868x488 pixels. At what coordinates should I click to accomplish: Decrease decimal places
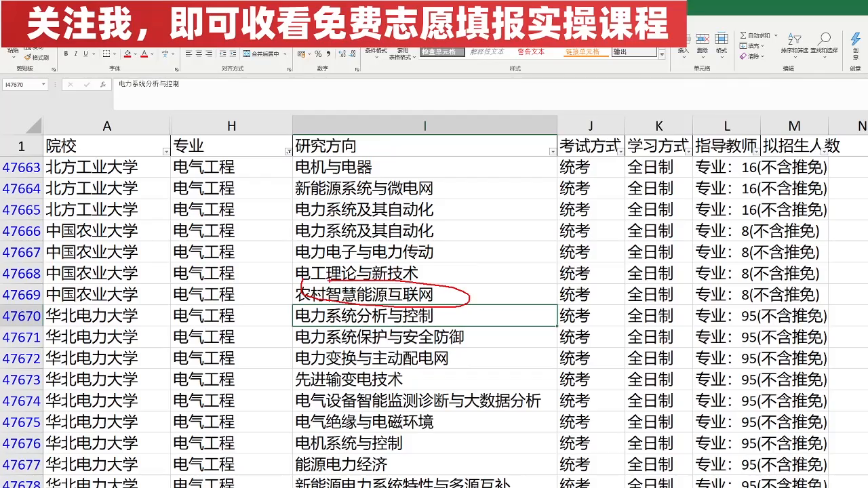click(353, 54)
